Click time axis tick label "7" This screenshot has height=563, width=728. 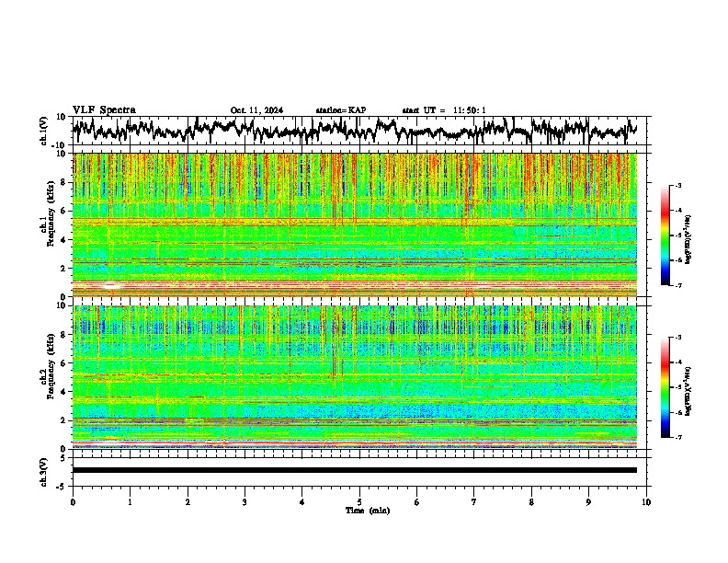click(474, 502)
